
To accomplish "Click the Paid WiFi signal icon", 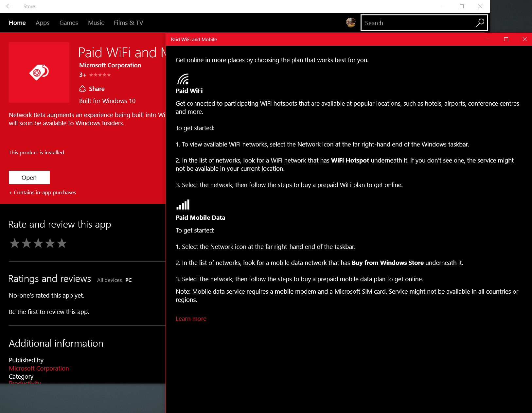I will click(183, 79).
